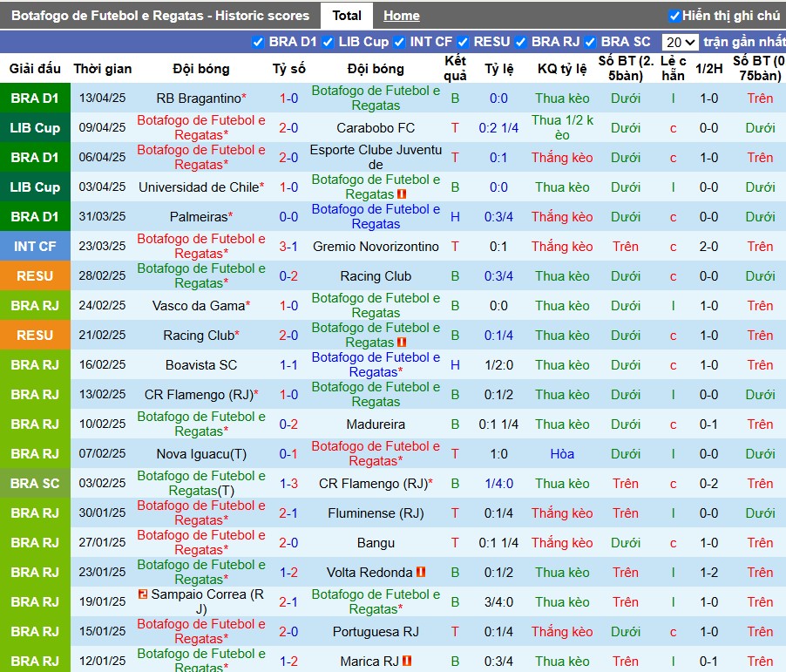Open the 20 recent matches dropdown
The image size is (786, 672).
coord(680,42)
